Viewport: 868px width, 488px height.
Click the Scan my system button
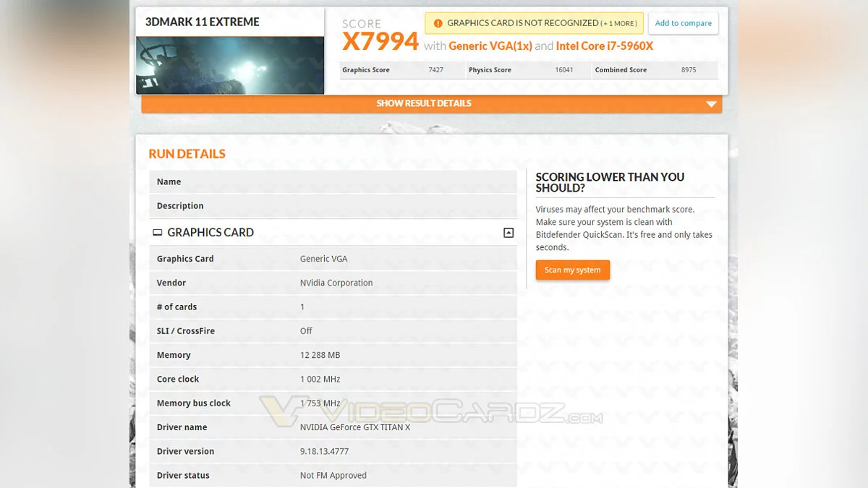tap(573, 270)
